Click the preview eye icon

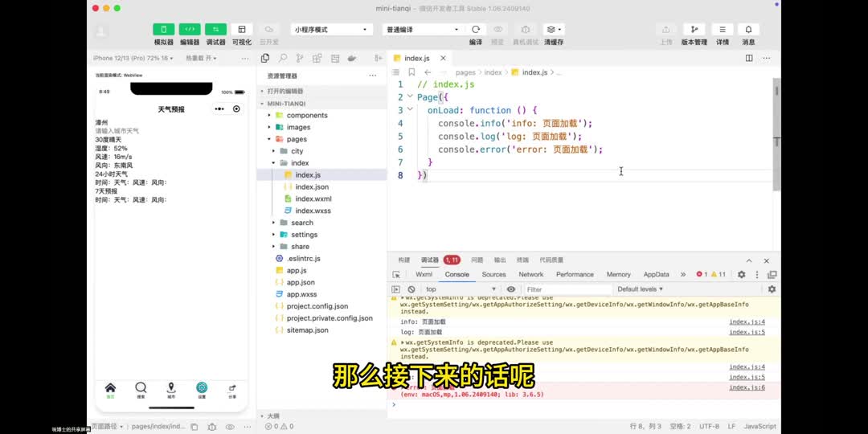click(497, 30)
